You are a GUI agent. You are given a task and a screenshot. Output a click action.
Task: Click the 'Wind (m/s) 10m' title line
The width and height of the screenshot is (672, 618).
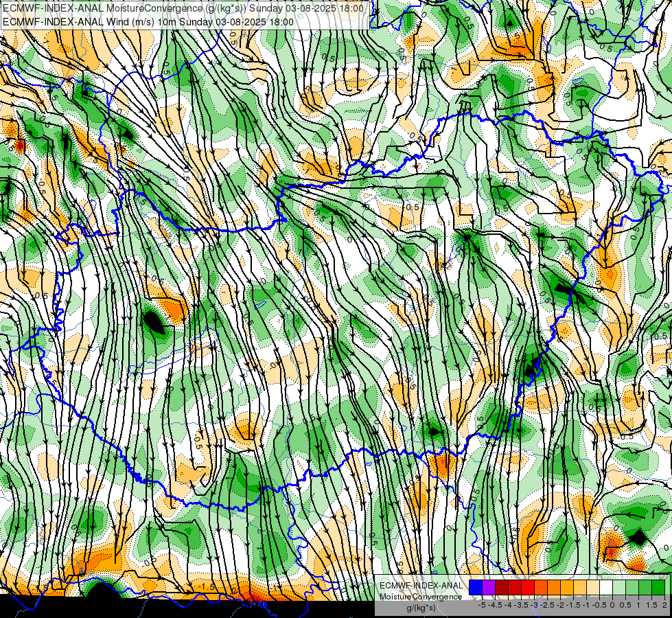click(x=148, y=22)
